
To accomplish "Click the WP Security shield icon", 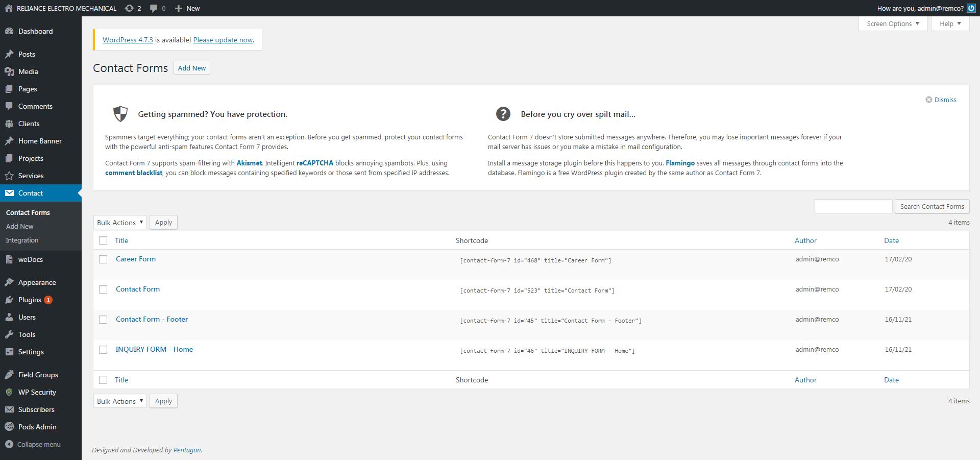I will (9, 392).
